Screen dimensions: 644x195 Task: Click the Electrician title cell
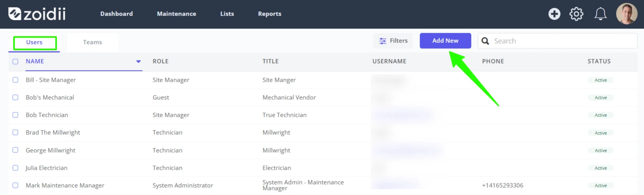[277, 168]
